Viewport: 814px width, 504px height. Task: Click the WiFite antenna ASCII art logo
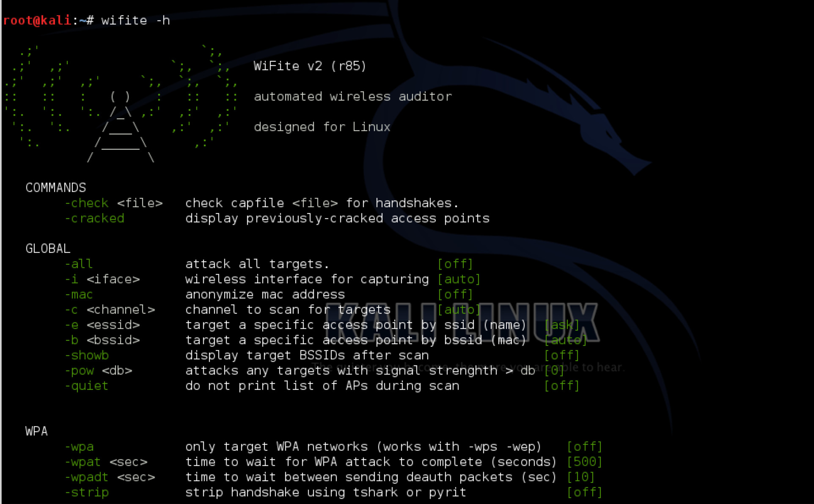[121, 104]
